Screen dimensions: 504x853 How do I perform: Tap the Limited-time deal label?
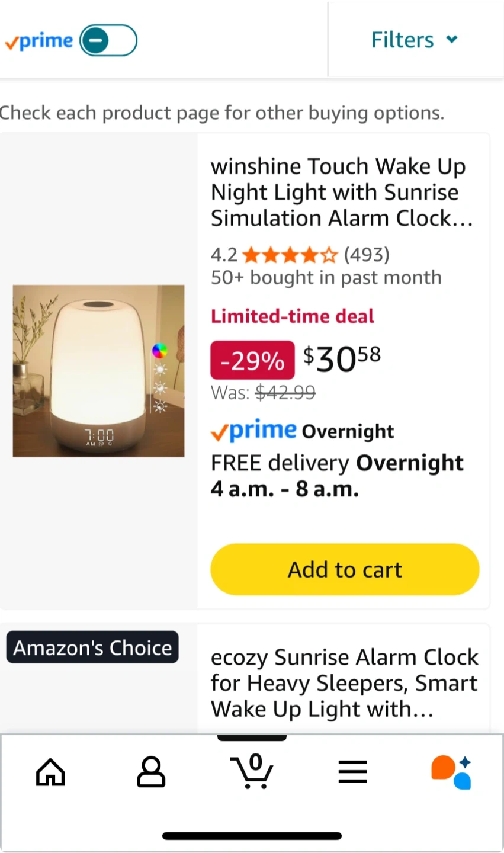tap(293, 316)
